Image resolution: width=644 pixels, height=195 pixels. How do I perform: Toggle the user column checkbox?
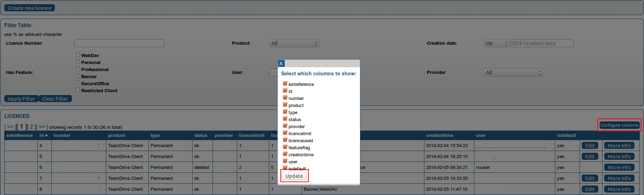pyautogui.click(x=285, y=161)
